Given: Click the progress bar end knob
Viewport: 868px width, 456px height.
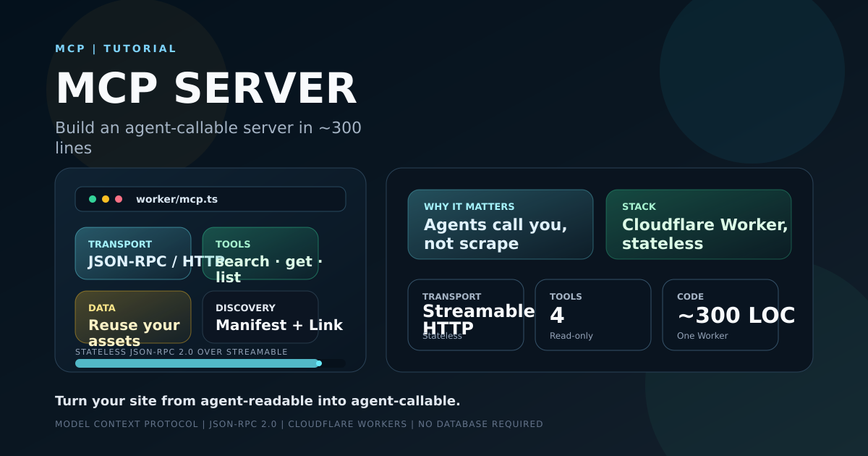Looking at the screenshot, I should [319, 363].
